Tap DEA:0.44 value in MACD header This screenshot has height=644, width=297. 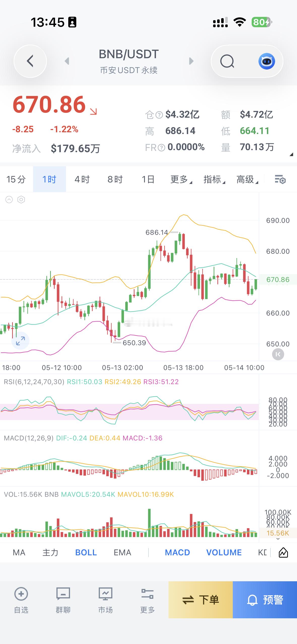click(x=105, y=438)
